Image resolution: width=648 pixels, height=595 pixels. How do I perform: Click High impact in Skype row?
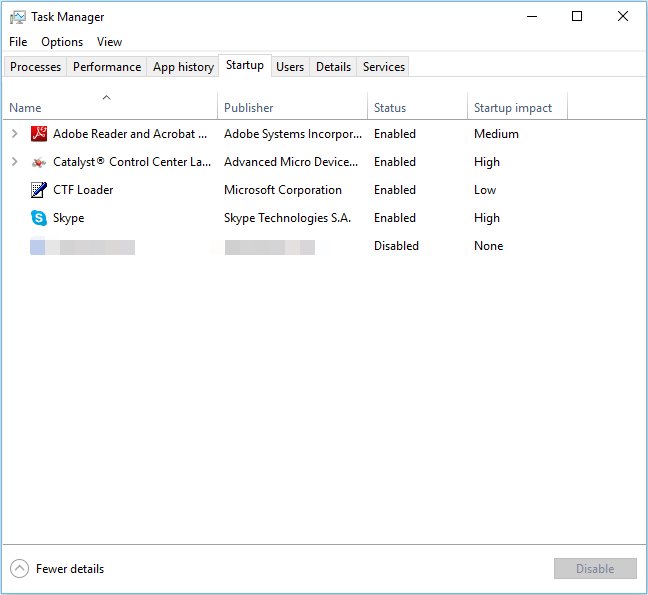(487, 218)
